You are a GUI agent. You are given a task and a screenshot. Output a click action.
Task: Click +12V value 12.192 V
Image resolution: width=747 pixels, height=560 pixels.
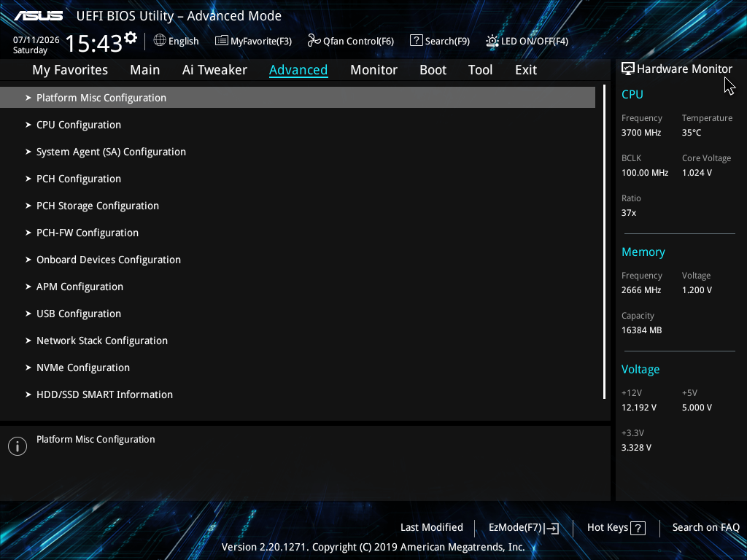[639, 408]
